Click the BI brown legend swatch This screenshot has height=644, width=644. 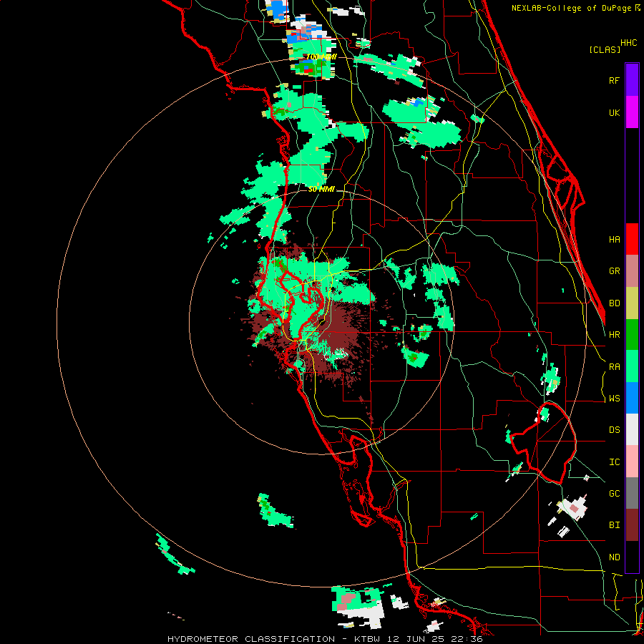click(632, 525)
